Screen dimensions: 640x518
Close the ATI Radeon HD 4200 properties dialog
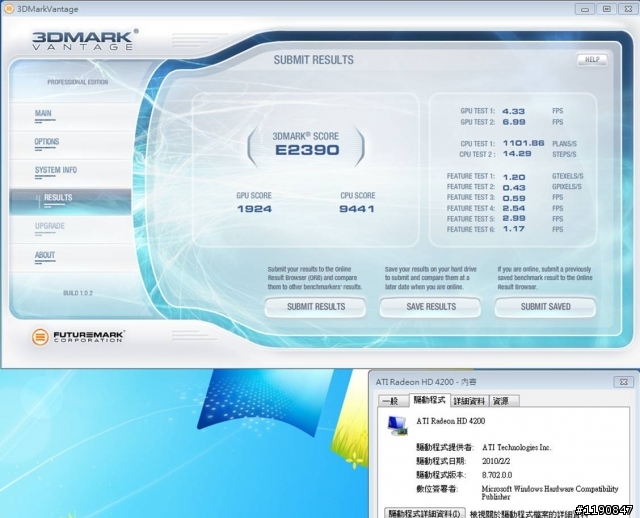click(x=624, y=382)
